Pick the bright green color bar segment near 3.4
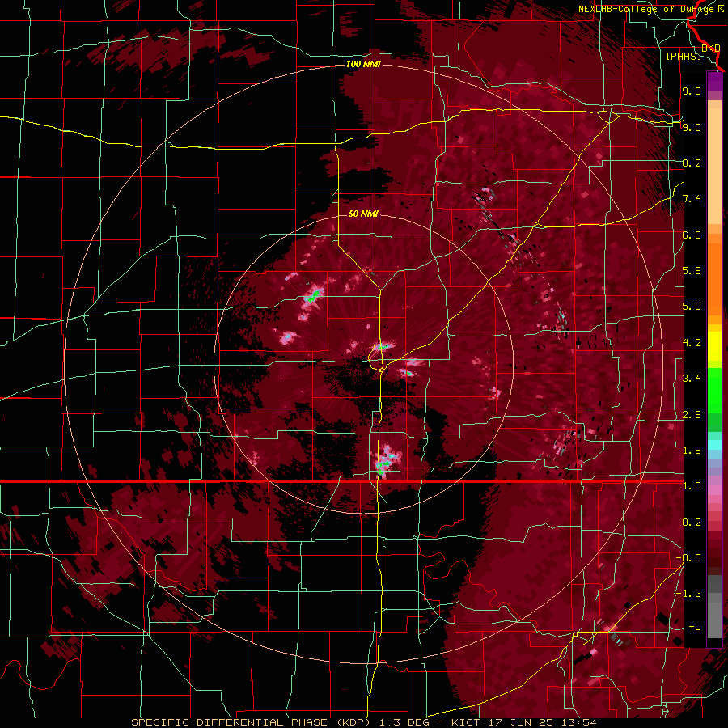This screenshot has width=728, height=728. point(714,390)
